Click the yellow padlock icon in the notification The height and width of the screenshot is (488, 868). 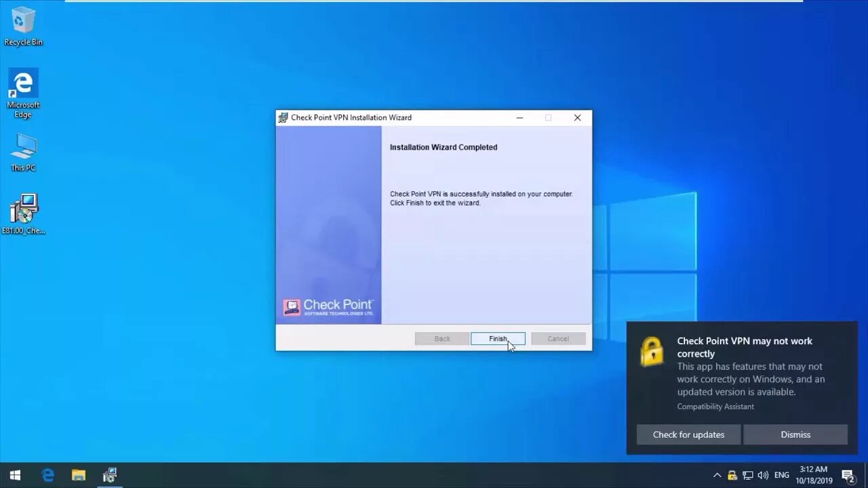(x=652, y=352)
